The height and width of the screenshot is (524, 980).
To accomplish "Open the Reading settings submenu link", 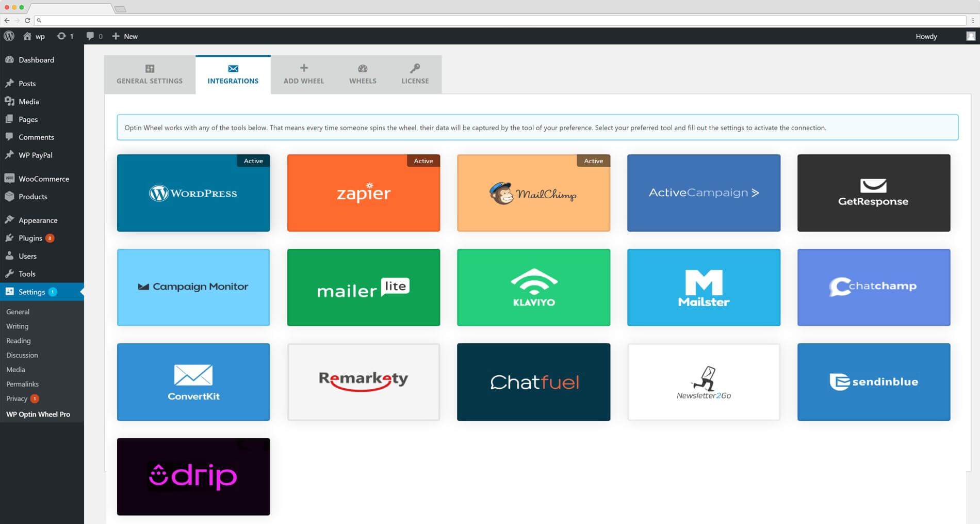I will [19, 341].
